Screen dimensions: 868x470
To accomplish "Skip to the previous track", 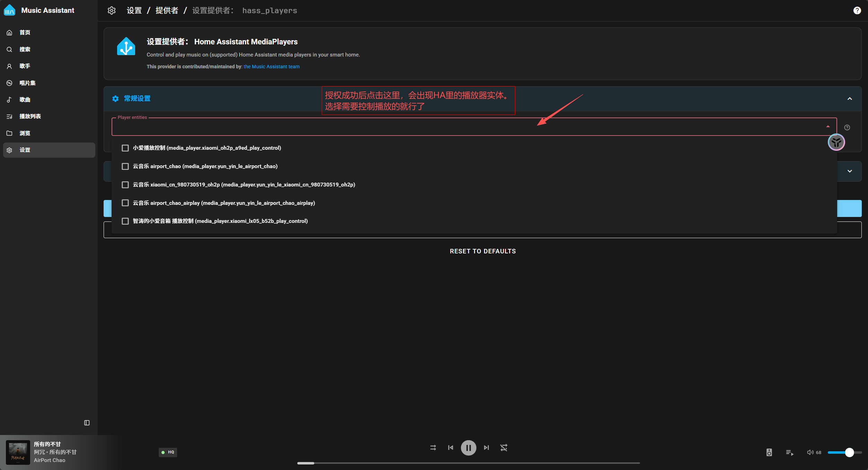I will 450,447.
